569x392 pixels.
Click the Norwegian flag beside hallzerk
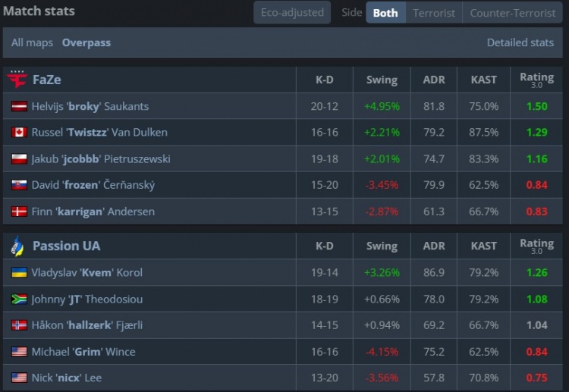[x=19, y=325]
